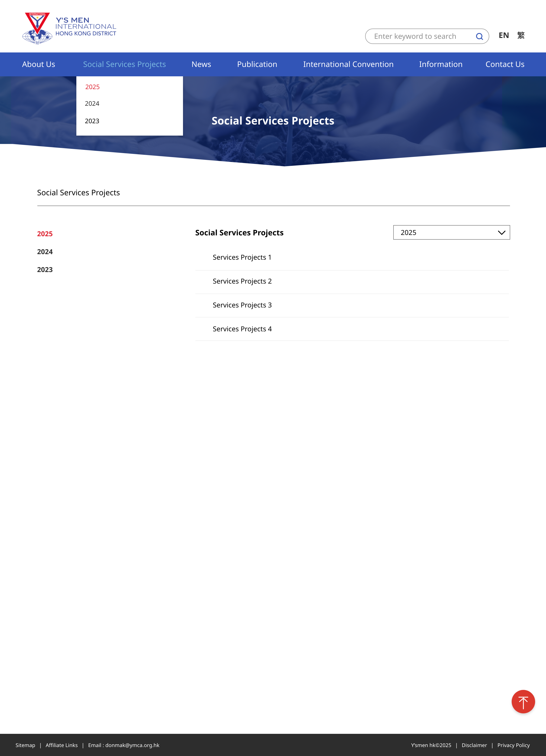Open the 2025 year dropdown
The height and width of the screenshot is (756, 546).
point(451,232)
